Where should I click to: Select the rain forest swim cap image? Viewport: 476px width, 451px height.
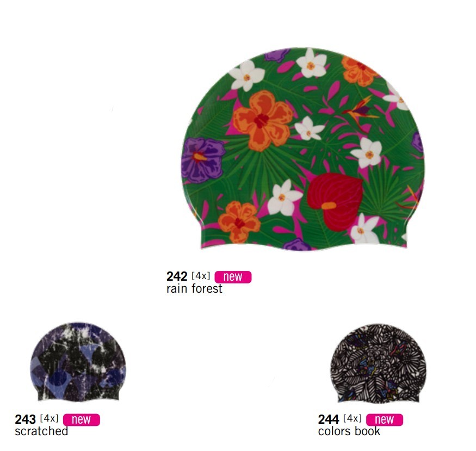tap(302, 149)
